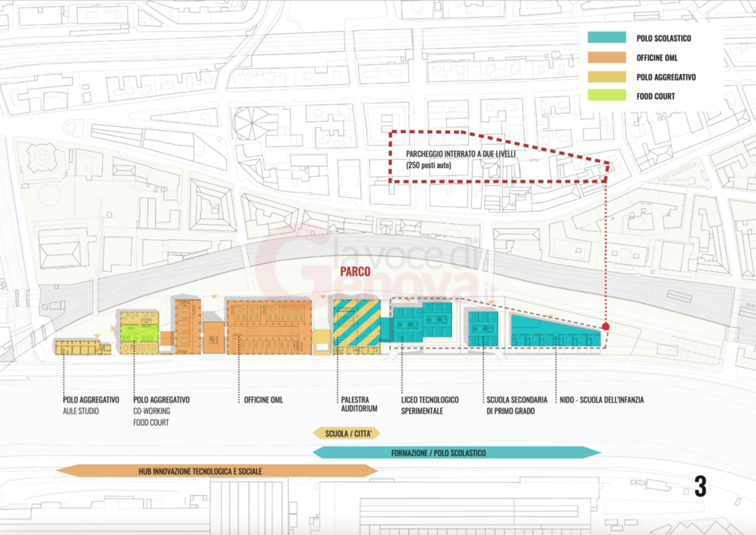Click the green Food Court building on map
Screen dimensions: 756x535
pyautogui.click(x=140, y=332)
